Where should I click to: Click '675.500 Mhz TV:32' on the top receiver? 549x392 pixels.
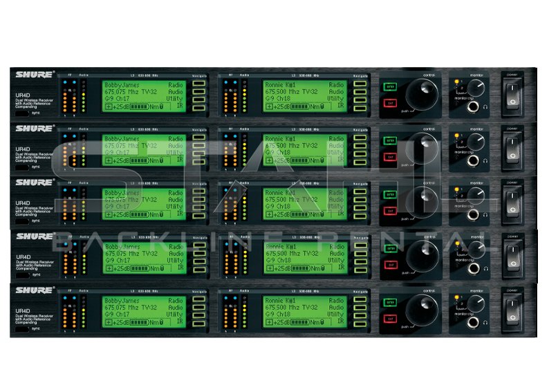click(x=291, y=92)
